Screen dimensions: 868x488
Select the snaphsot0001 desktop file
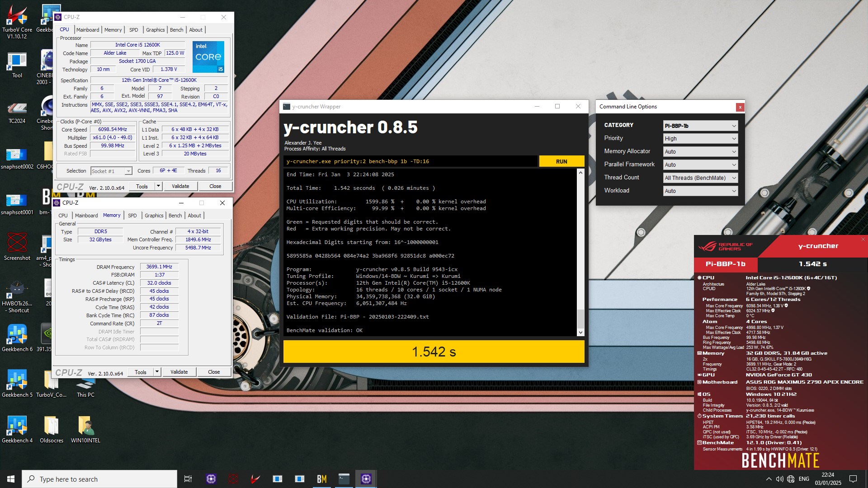[x=17, y=203]
